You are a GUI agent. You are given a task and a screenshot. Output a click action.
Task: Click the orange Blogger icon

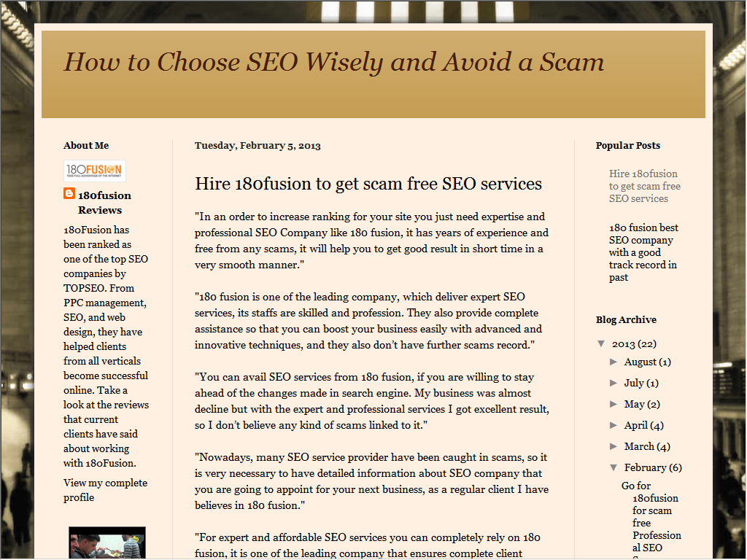[x=69, y=193]
